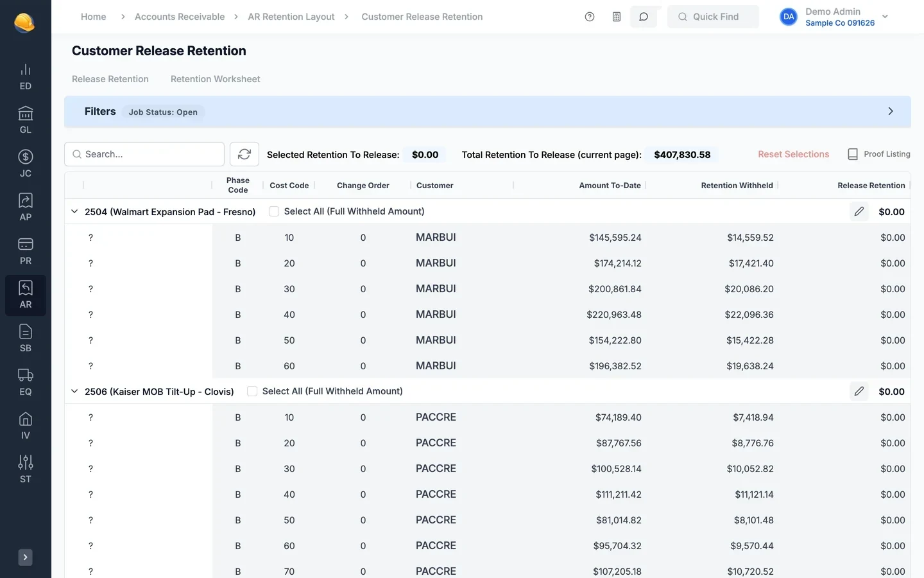
Task: Open the Quick Find search box
Action: (713, 17)
